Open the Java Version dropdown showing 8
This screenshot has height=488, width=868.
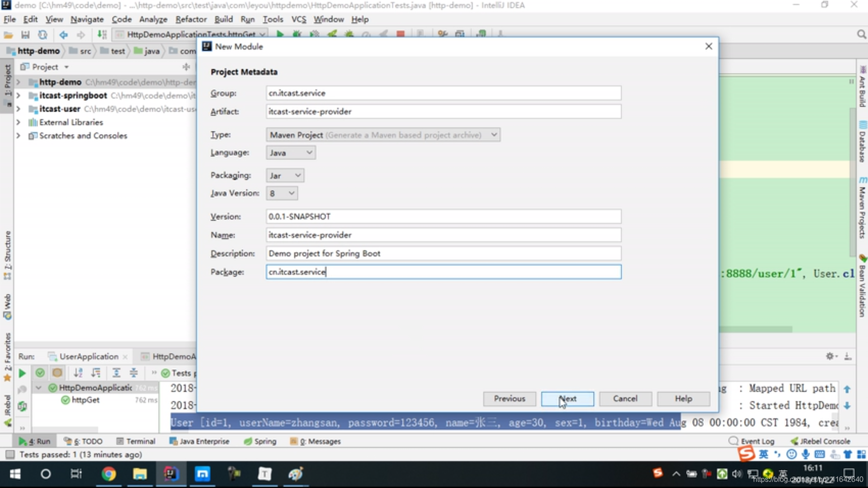pyautogui.click(x=282, y=193)
